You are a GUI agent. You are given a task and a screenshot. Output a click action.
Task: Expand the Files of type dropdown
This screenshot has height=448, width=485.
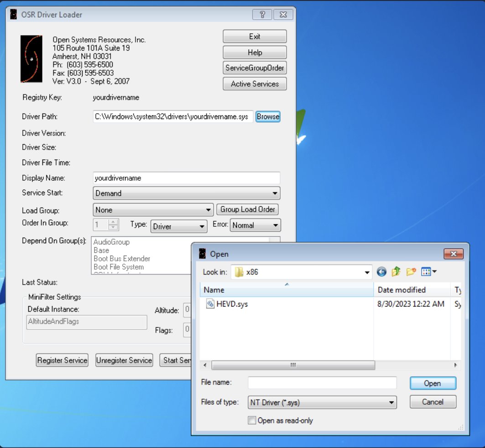click(391, 402)
